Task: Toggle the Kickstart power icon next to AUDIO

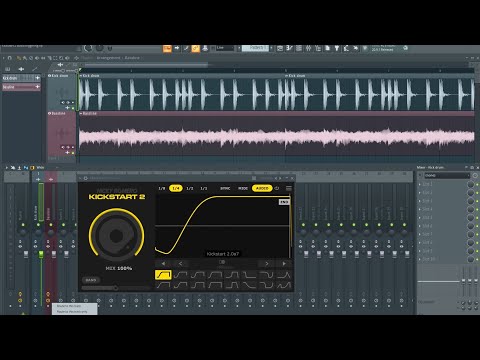Action: pyautogui.click(x=277, y=188)
